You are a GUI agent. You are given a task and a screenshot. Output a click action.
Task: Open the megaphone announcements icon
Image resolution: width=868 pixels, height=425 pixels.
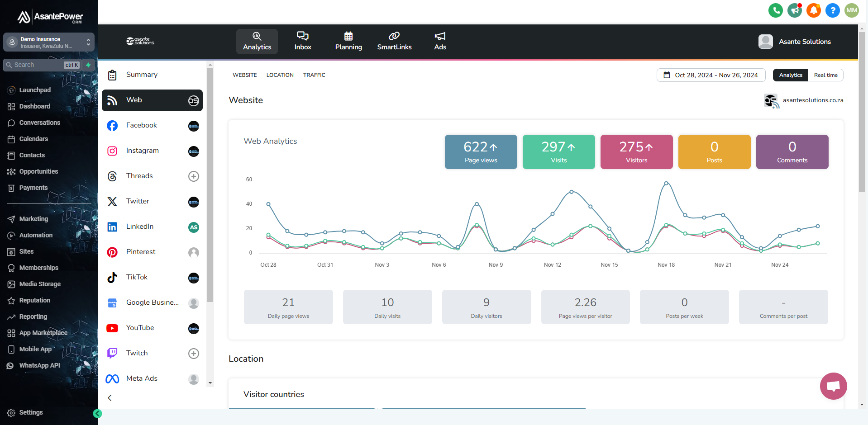coord(794,10)
